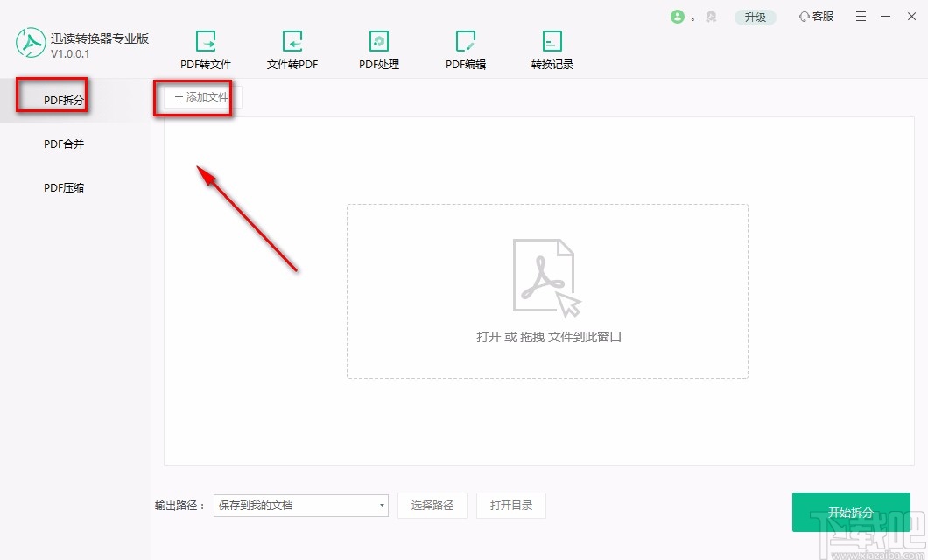928x560 pixels.
Task: Select the 文件转PDF conversion icon
Action: point(292,48)
